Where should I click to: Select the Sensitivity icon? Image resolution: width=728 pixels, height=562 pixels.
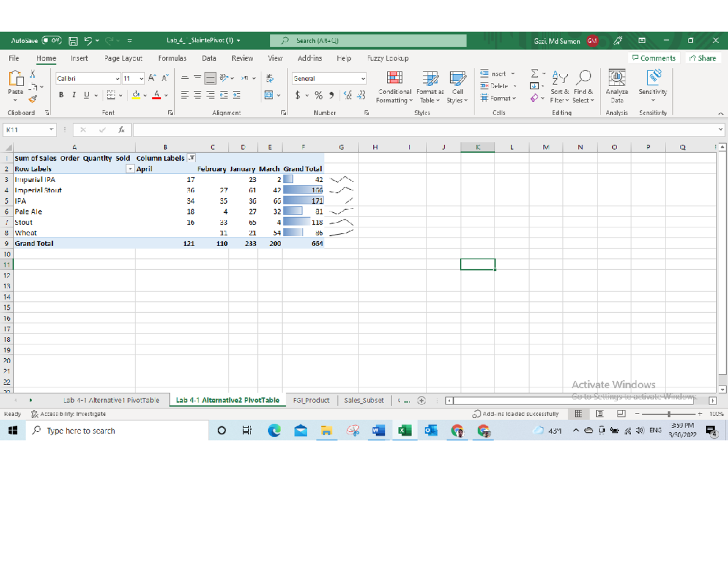coord(653,85)
